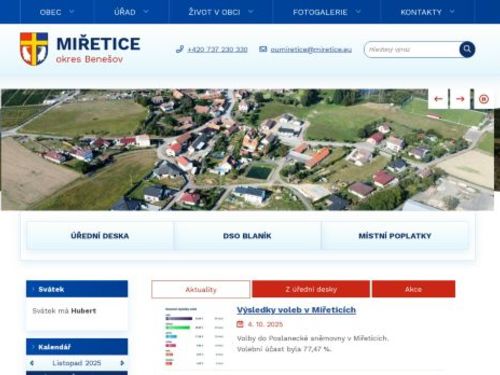Call the +420 737 230 330 number link

(217, 50)
